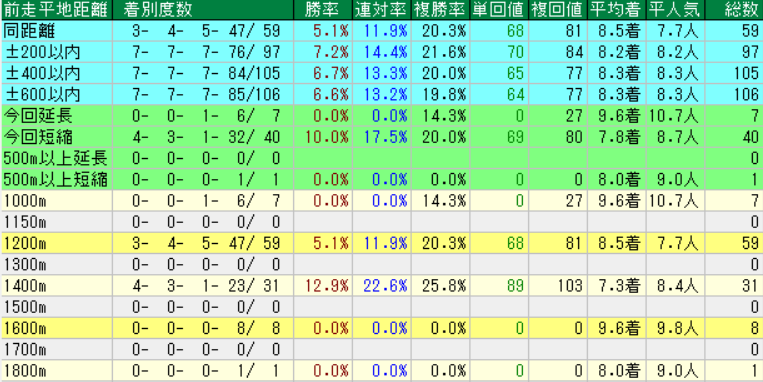
Task: Select the ±400以内 row label
Action: tap(42, 73)
